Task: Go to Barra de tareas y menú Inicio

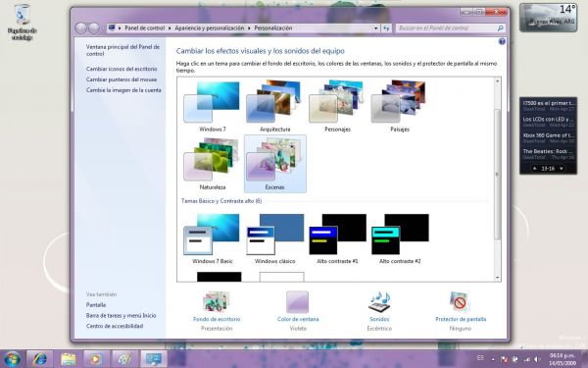Action: coord(121,315)
